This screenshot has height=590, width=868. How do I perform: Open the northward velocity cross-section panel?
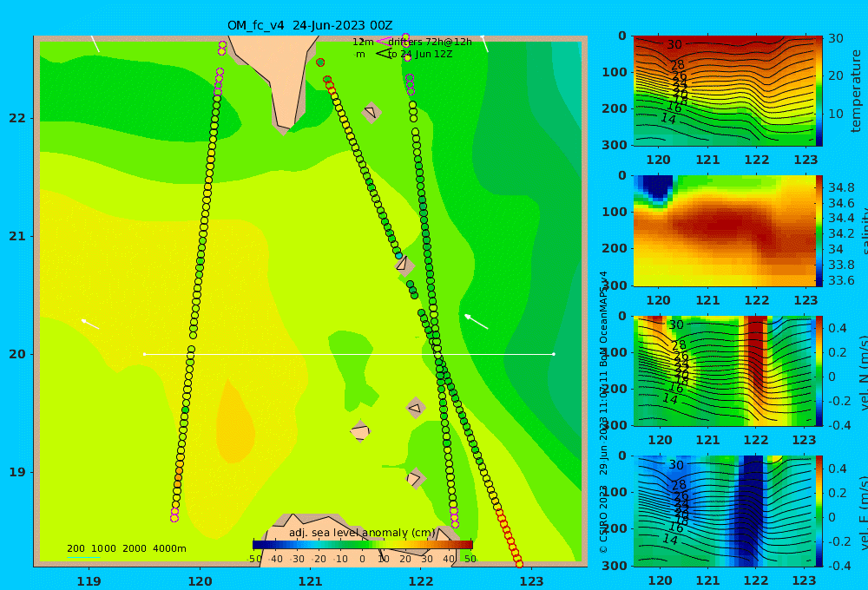(x=725, y=370)
